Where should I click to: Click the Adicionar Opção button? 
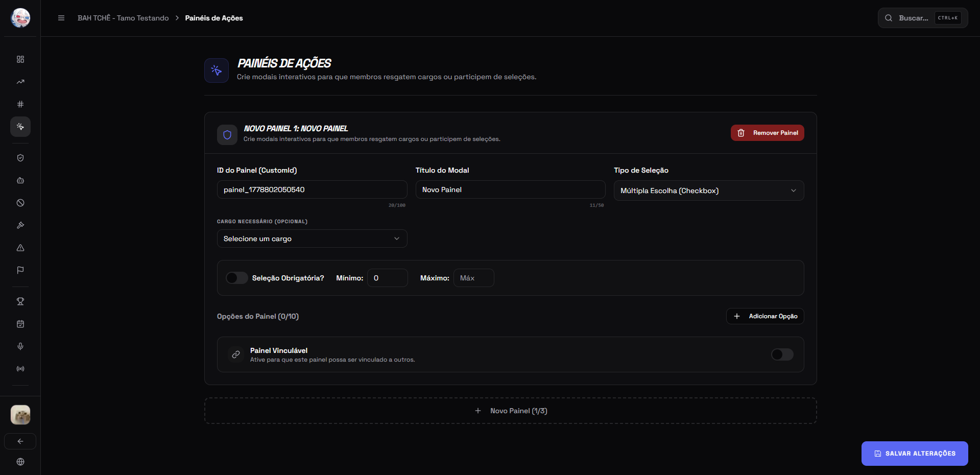pos(765,316)
